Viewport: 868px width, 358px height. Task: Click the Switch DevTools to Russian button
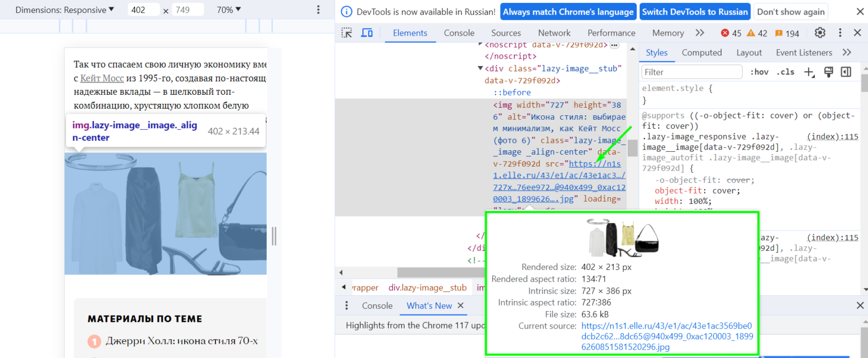pos(695,12)
